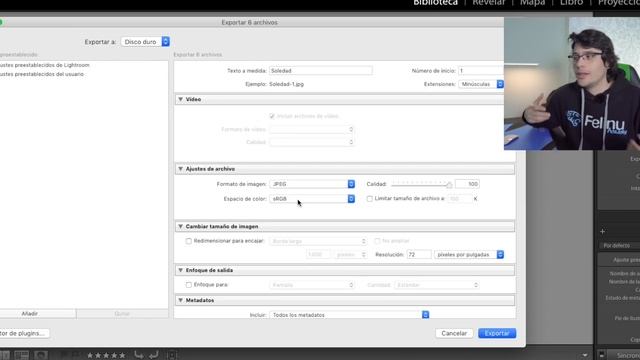Collapse the 'Ajustes de archivo' section
Screen dimensions: 640x360
point(180,169)
